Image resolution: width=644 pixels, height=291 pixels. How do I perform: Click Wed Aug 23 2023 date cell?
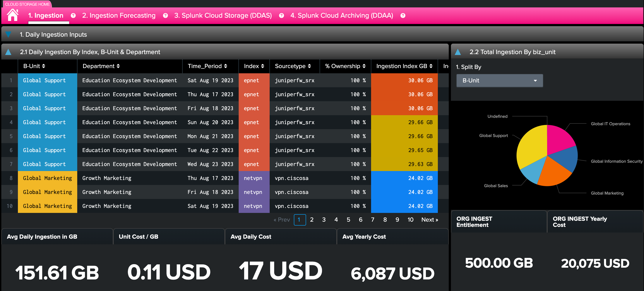point(210,164)
